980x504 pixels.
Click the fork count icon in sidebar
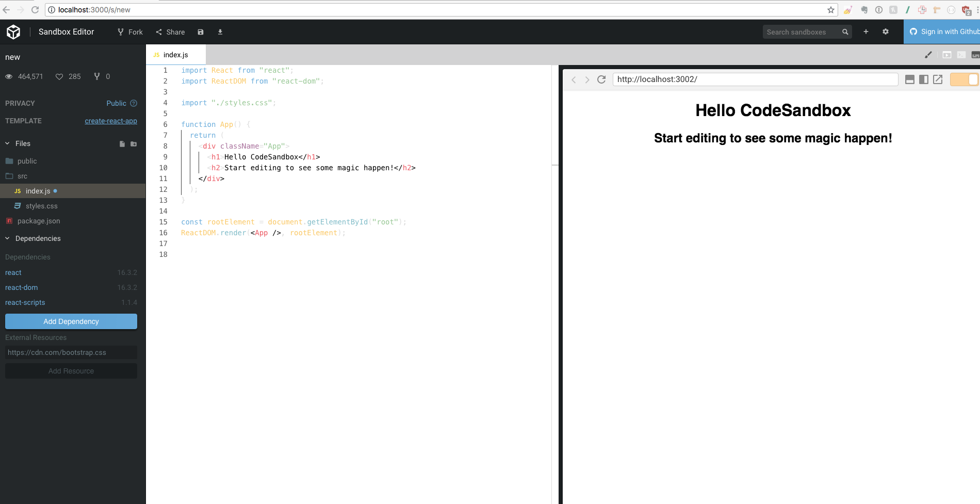tap(97, 76)
